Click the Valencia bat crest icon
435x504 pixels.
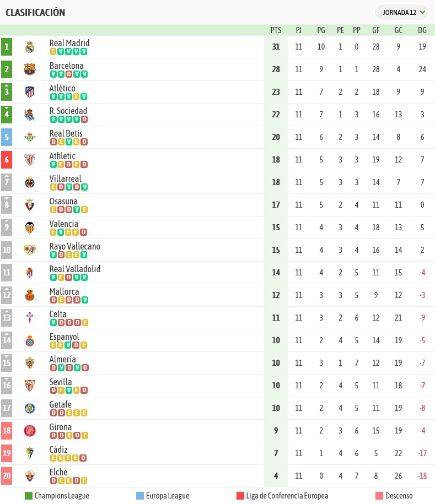[30, 227]
